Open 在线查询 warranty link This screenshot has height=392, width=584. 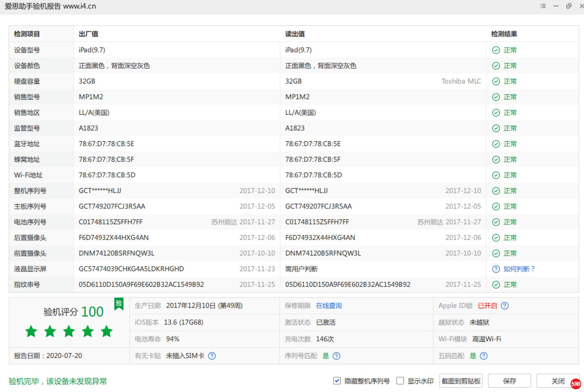click(x=329, y=306)
